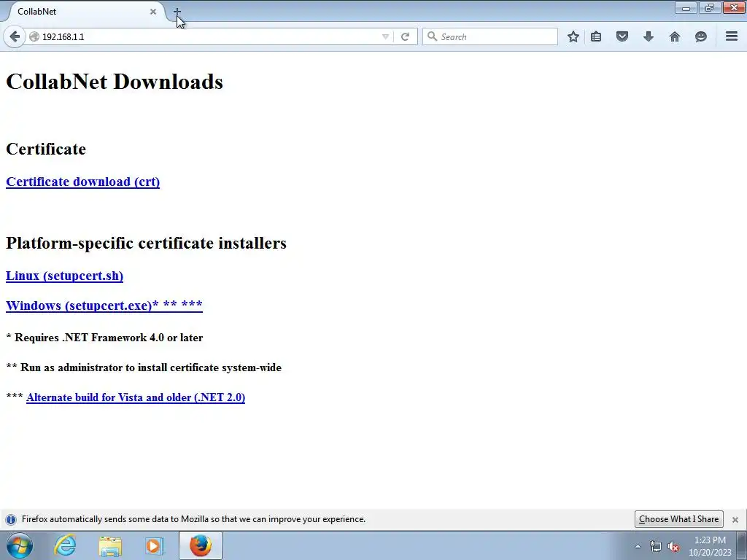Open the muted volume tray icon
This screenshot has height=560, width=747.
(x=673, y=546)
